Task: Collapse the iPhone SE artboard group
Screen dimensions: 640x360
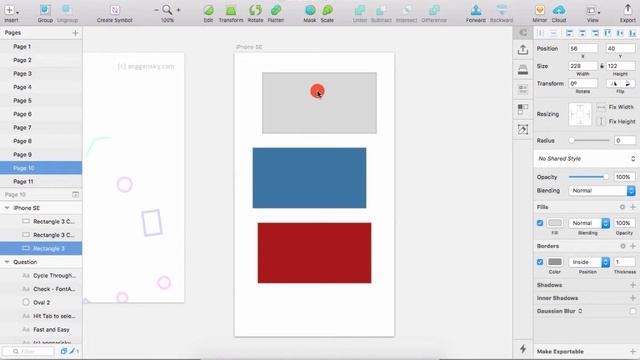Action: pos(7,208)
